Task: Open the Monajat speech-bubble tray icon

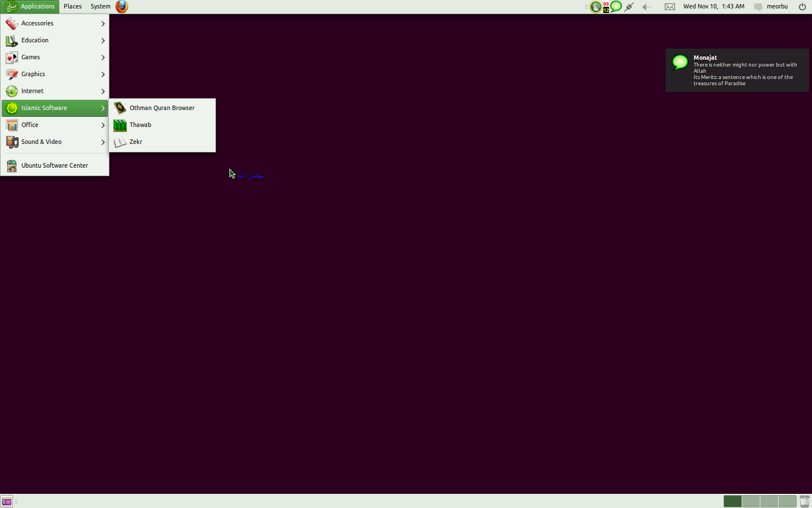Action: click(616, 6)
